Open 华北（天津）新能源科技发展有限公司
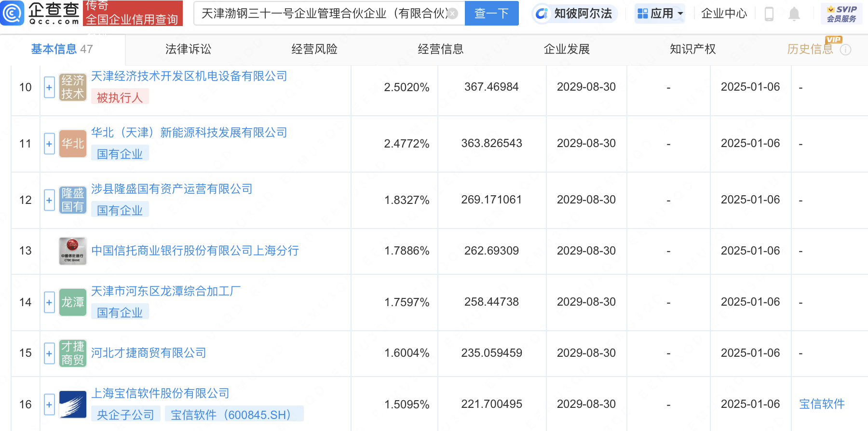The image size is (868, 431). [189, 133]
